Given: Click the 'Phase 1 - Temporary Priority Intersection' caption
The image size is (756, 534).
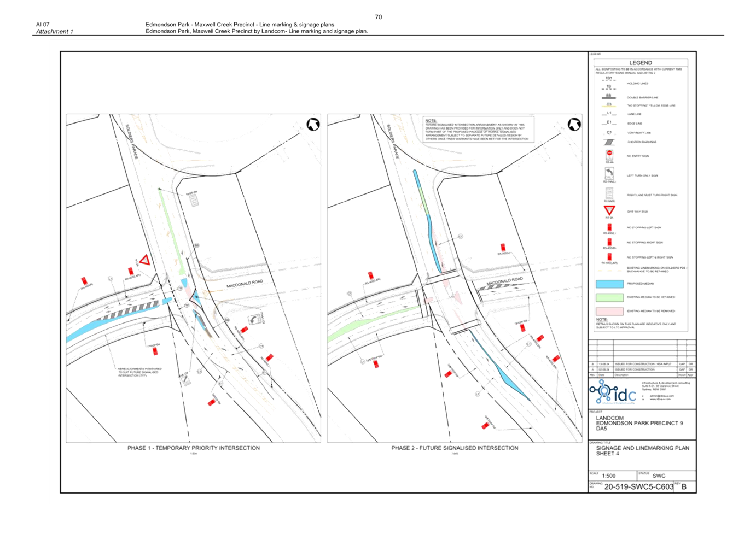Looking at the screenshot, I should 194,448.
